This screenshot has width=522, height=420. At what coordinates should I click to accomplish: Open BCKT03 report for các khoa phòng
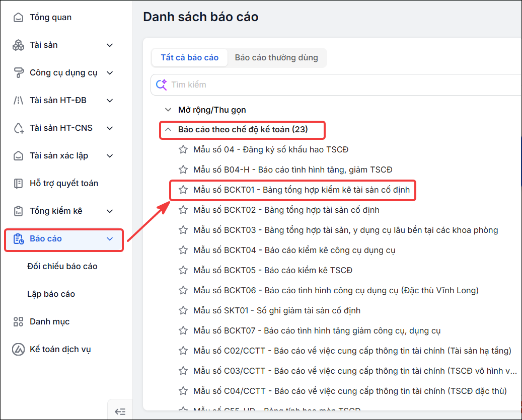[x=345, y=230]
